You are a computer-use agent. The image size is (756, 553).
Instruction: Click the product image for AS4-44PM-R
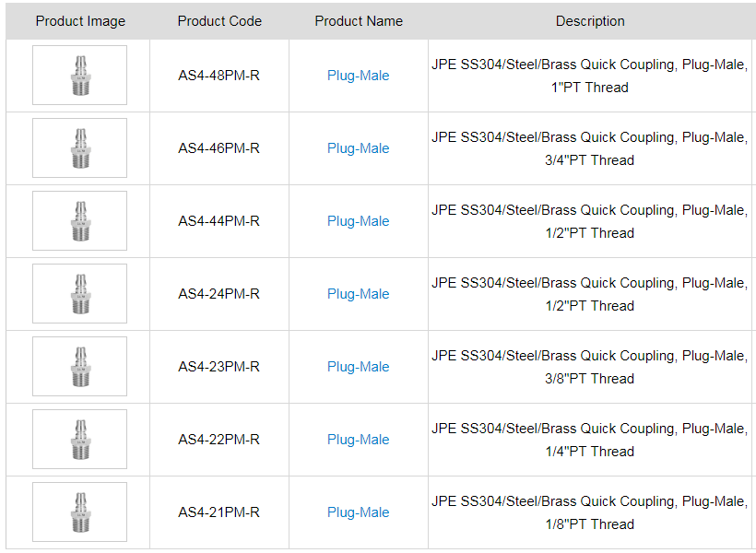click(79, 221)
